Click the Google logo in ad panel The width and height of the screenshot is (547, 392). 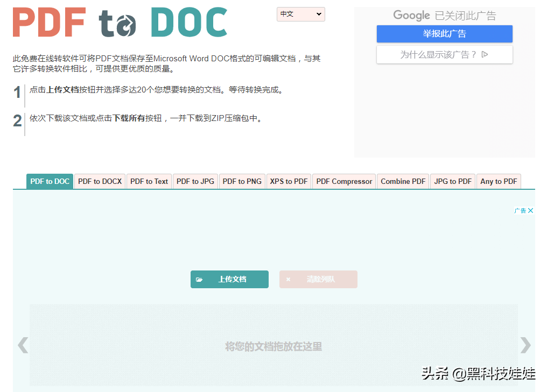(x=412, y=16)
